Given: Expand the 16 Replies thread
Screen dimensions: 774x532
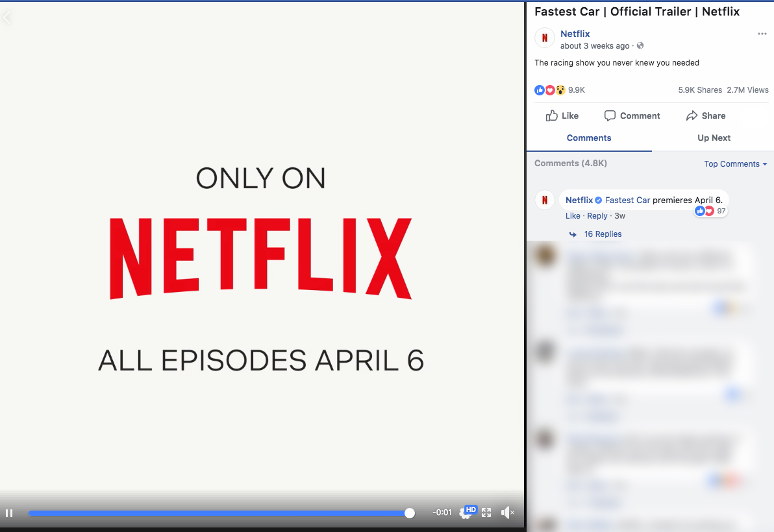Looking at the screenshot, I should (x=603, y=234).
